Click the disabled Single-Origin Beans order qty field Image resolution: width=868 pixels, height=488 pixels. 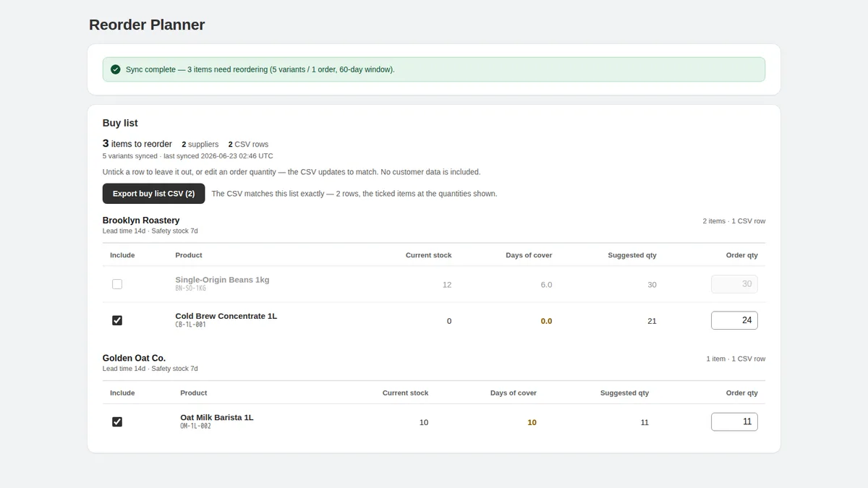pos(734,284)
